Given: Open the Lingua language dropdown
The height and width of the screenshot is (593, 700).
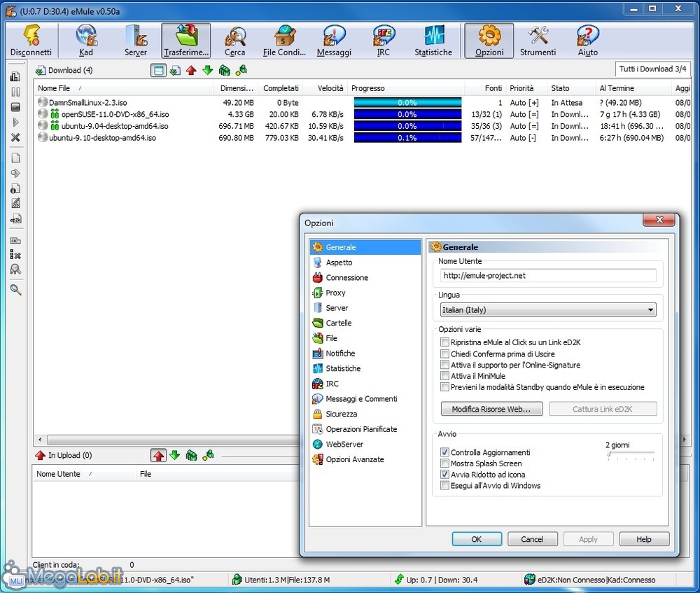Looking at the screenshot, I should point(548,310).
